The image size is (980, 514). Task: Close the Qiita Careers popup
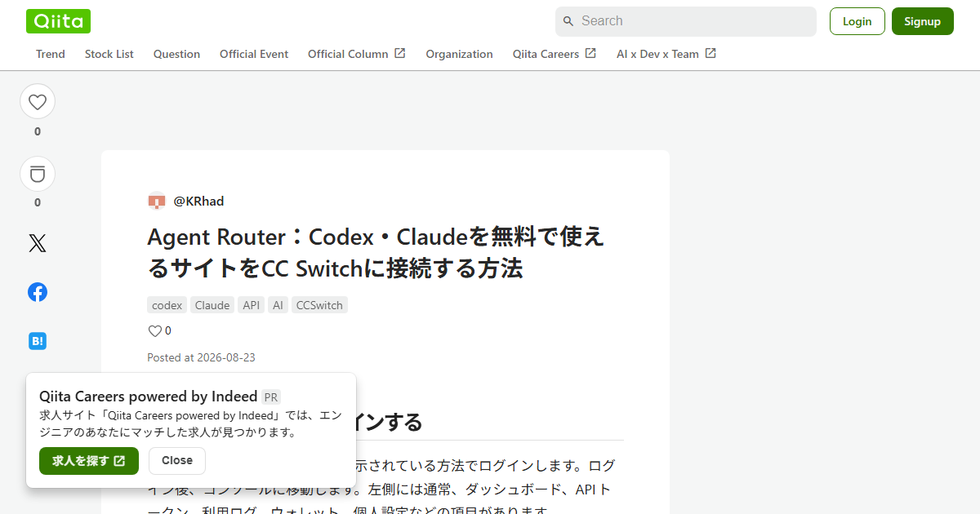pos(177,461)
